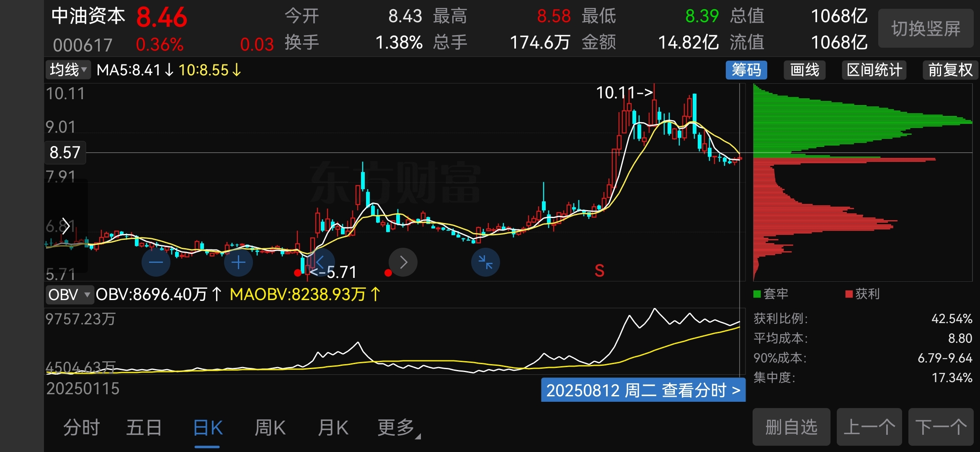Click the OBV:8696.40万 reading
The height and width of the screenshot is (452, 980).
159,295
